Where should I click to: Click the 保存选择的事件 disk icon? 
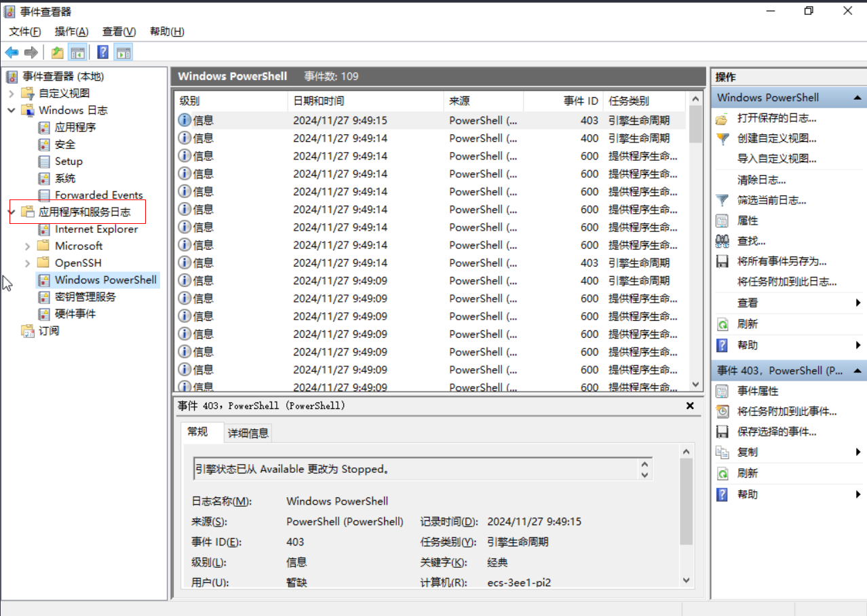722,431
